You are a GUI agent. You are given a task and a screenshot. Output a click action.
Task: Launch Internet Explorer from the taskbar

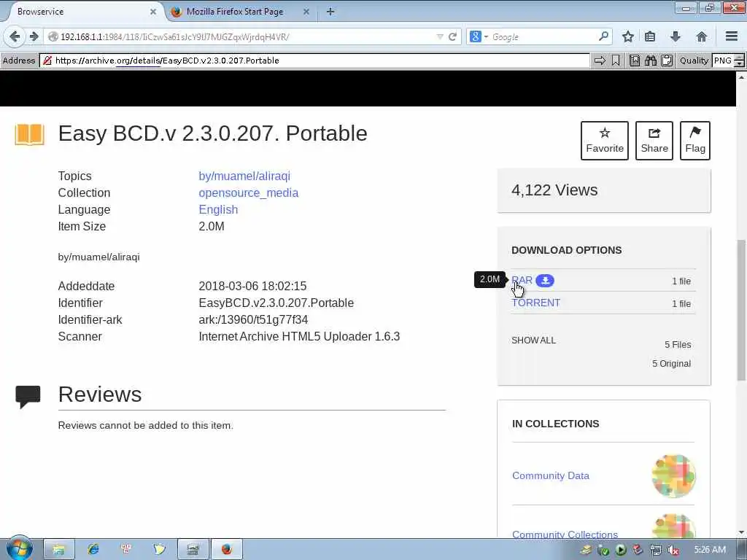tap(93, 550)
